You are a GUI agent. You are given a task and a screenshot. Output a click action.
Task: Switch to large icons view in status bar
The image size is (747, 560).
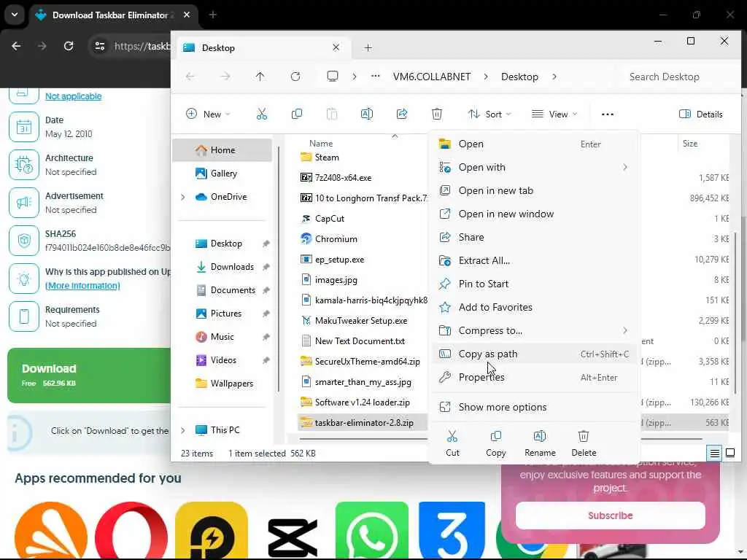729,453
